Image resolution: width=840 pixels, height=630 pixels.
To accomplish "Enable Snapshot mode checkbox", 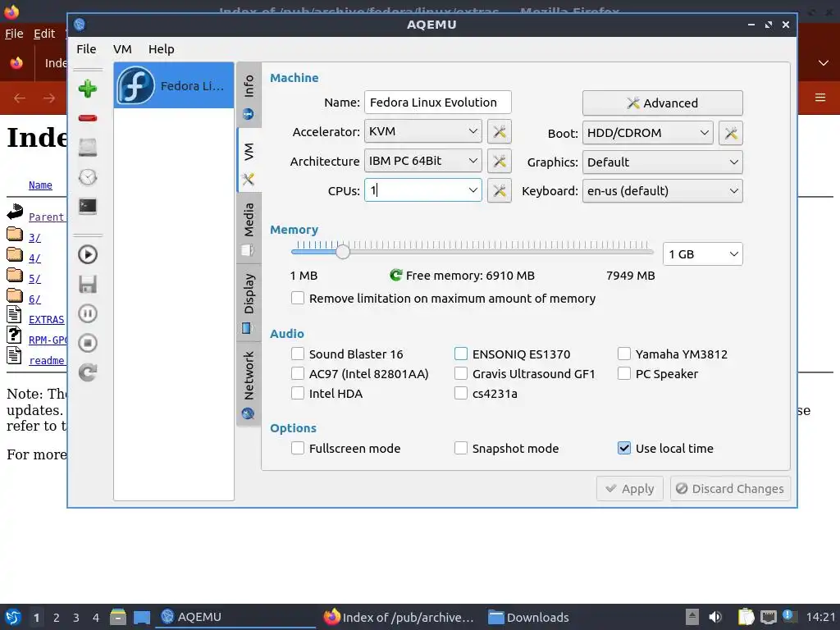I will tap(461, 448).
